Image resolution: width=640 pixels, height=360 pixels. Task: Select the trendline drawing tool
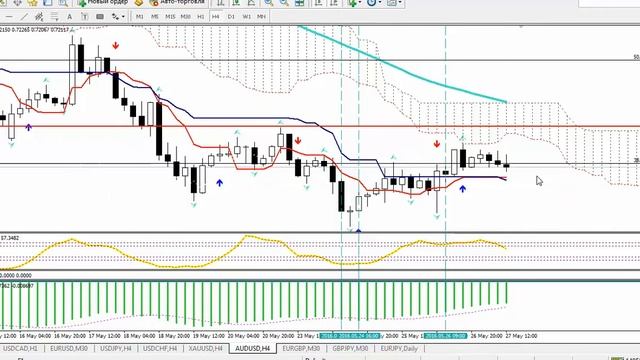(x=24, y=16)
